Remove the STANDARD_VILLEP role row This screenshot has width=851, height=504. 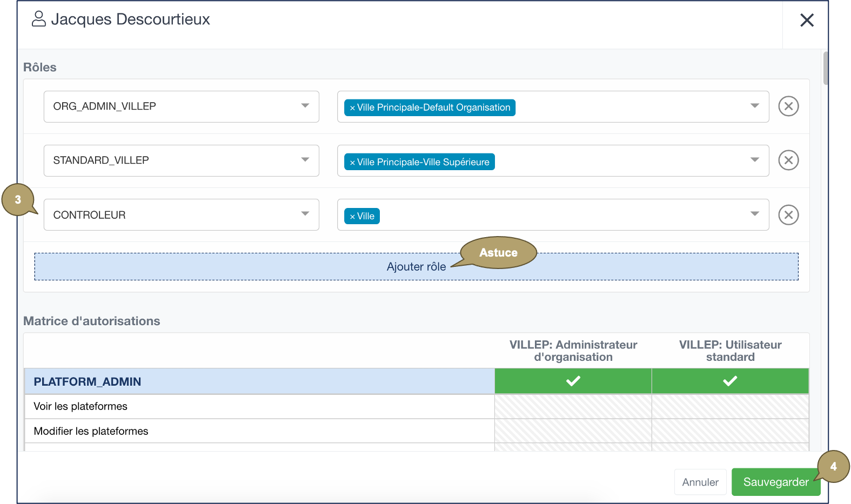[788, 160]
